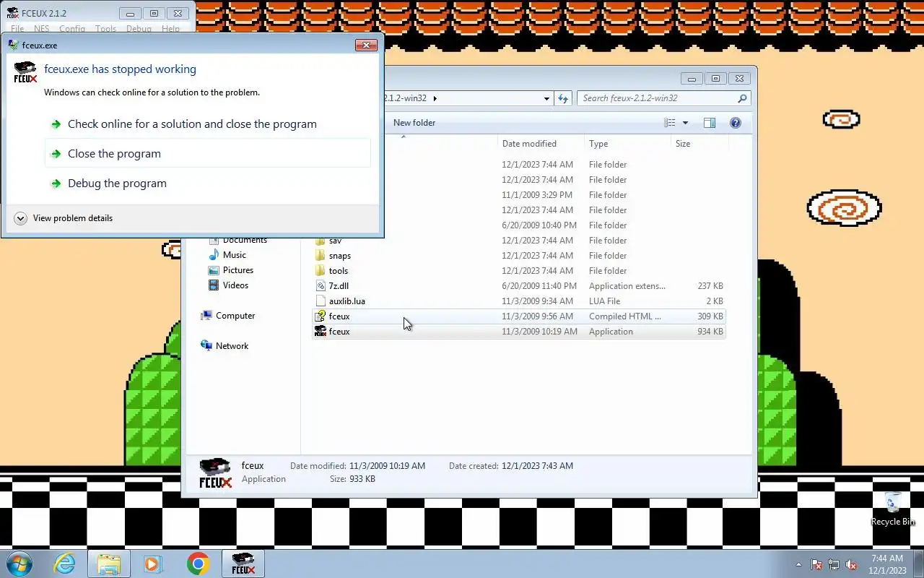924x578 pixels.
Task: Open Music in navigation pane
Action: click(x=234, y=255)
